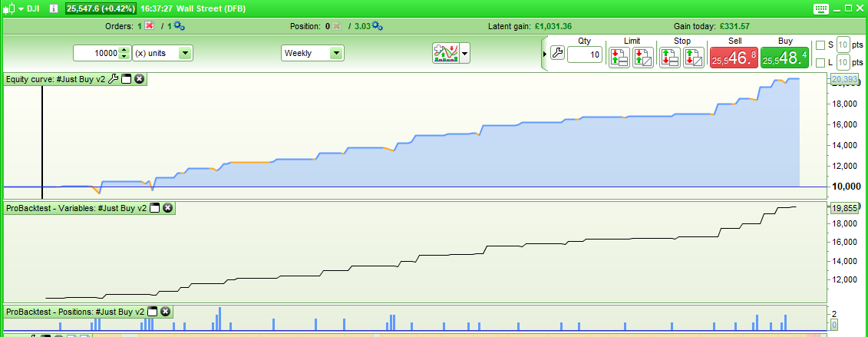This screenshot has height=337, width=868.
Task: Collapse the order panel triangle arrow
Action: click(545, 55)
